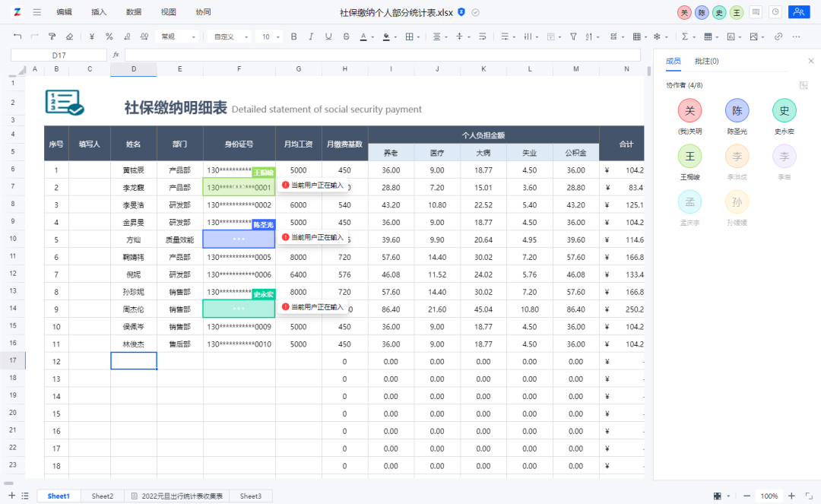Click the formula bar input
The height and width of the screenshot is (504, 821).
382,55
